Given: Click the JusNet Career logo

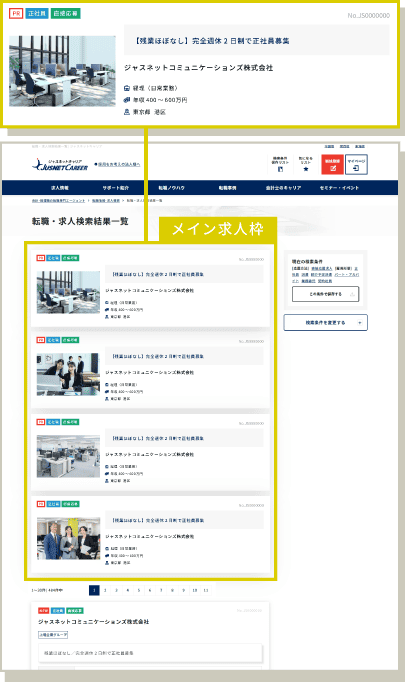Looking at the screenshot, I should [x=60, y=164].
